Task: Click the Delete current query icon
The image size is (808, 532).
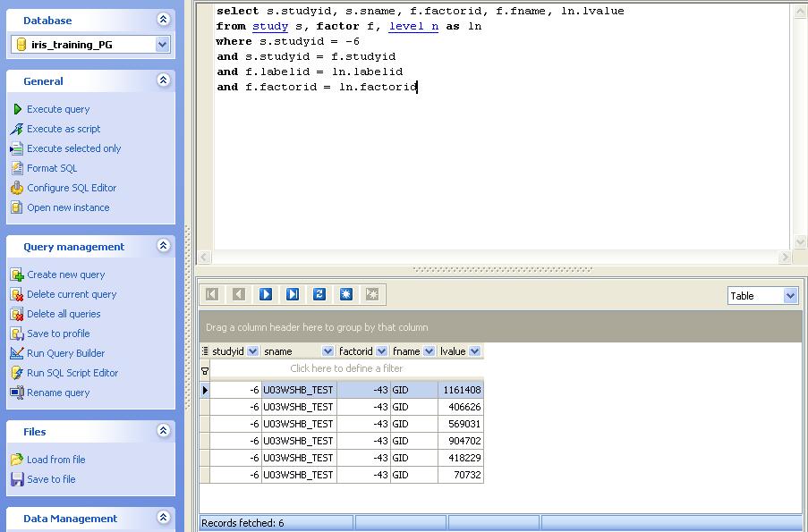Action: point(17,294)
